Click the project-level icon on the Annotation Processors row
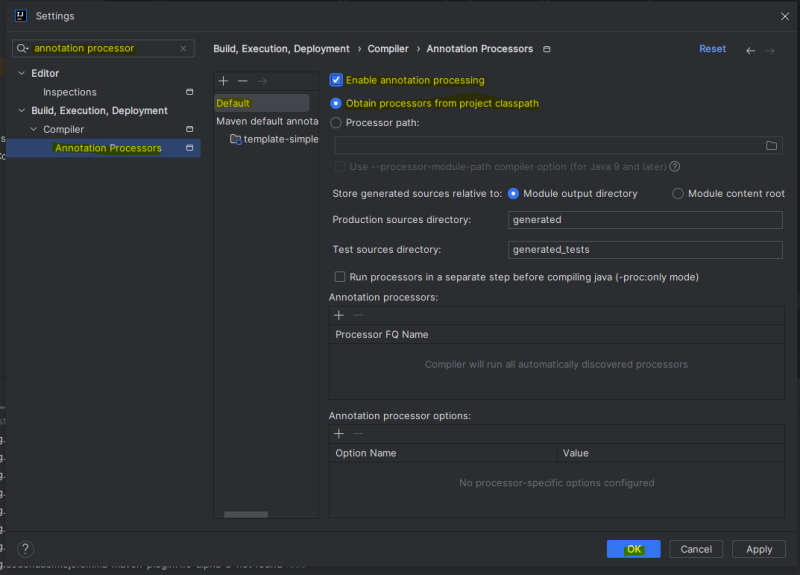 coord(189,148)
